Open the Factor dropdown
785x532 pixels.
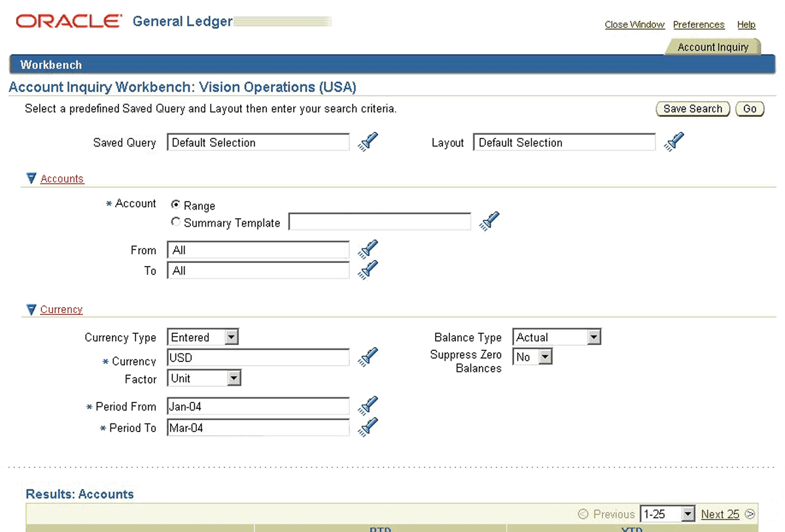point(232,378)
